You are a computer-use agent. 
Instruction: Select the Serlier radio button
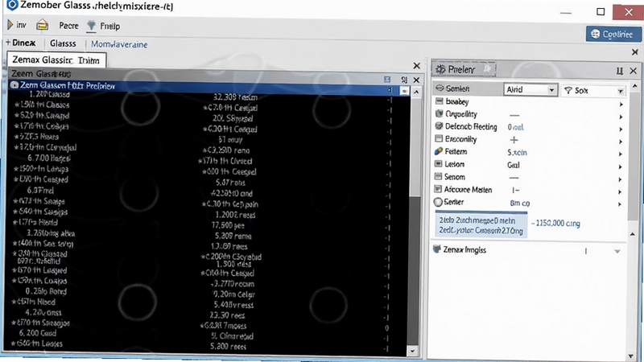pyautogui.click(x=438, y=202)
